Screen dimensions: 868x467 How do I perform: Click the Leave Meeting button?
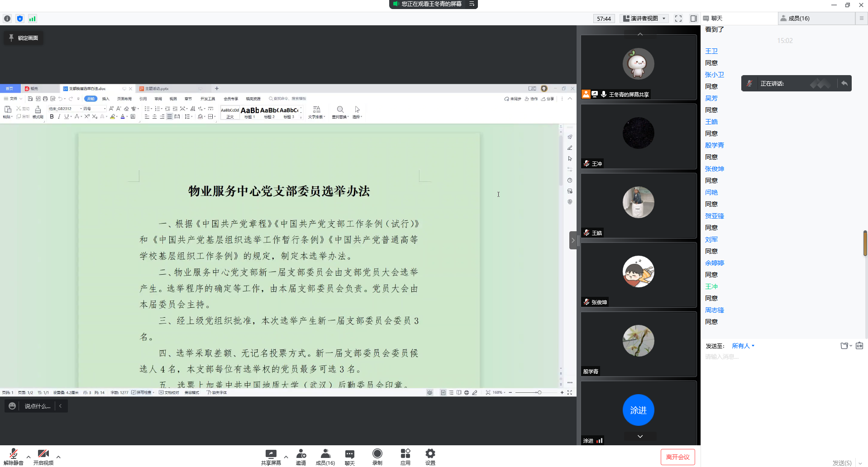(x=677, y=457)
